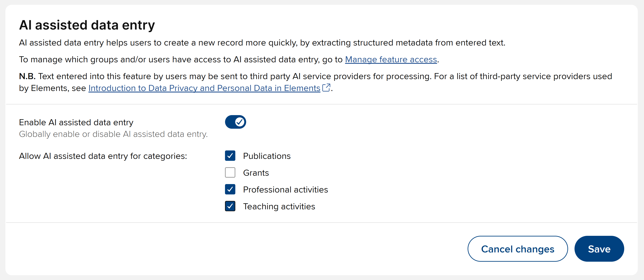Viewport: 644px width, 280px height.
Task: Click the "Enable AI assisted data entry" label
Action: click(x=76, y=122)
